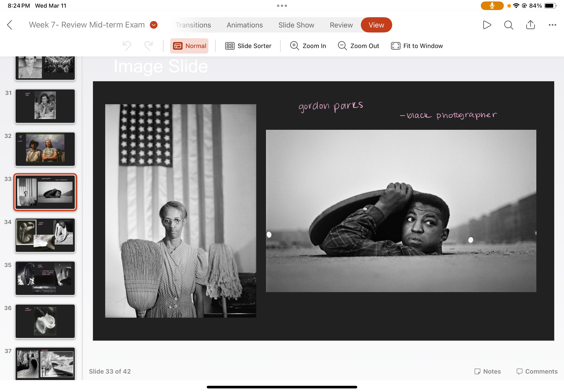This screenshot has width=564, height=392.
Task: Select slide 34 thumbnail
Action: tap(45, 235)
